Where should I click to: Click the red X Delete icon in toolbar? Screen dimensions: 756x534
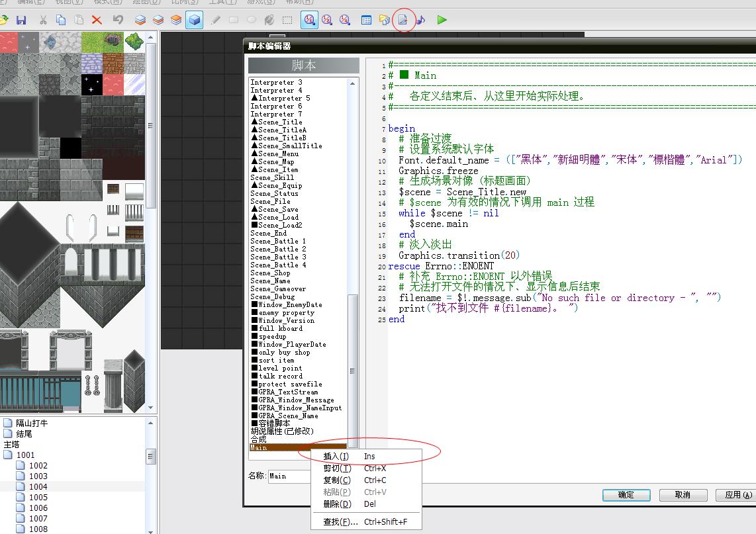click(x=97, y=21)
